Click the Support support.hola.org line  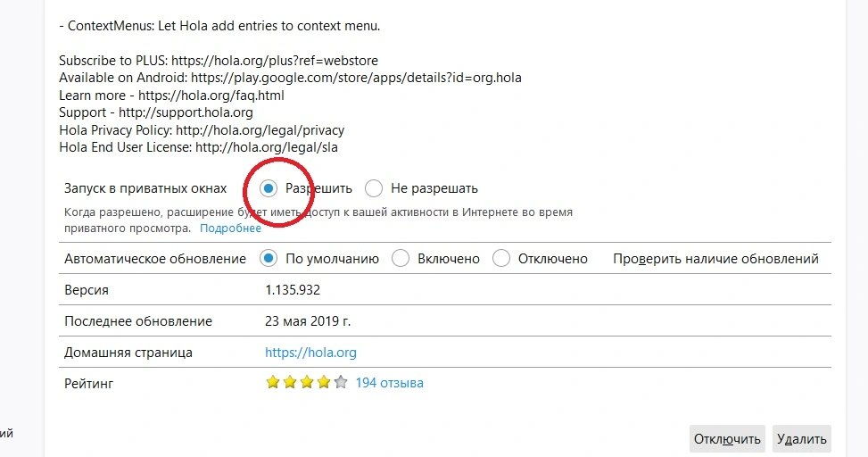156,112
